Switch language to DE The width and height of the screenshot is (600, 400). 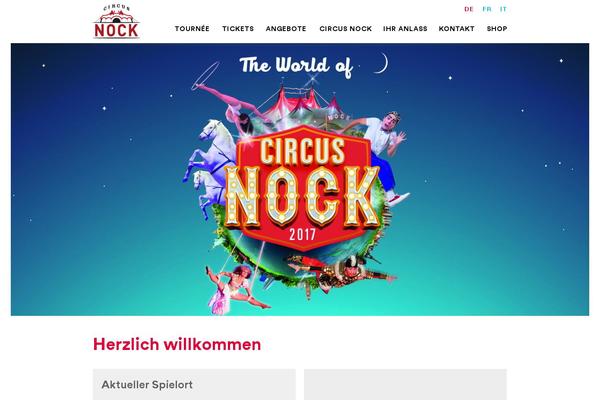(469, 9)
